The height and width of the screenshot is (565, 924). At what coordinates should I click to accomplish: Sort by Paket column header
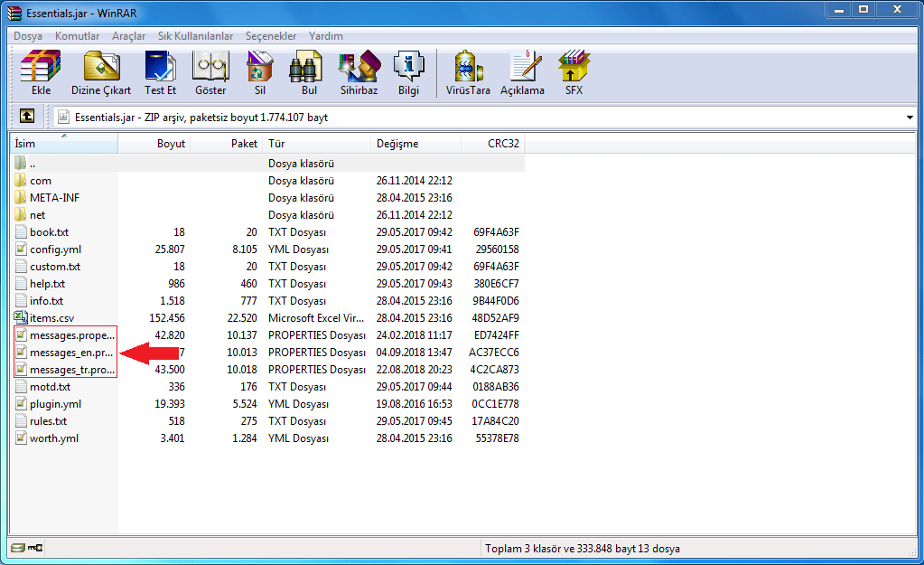coord(227,144)
